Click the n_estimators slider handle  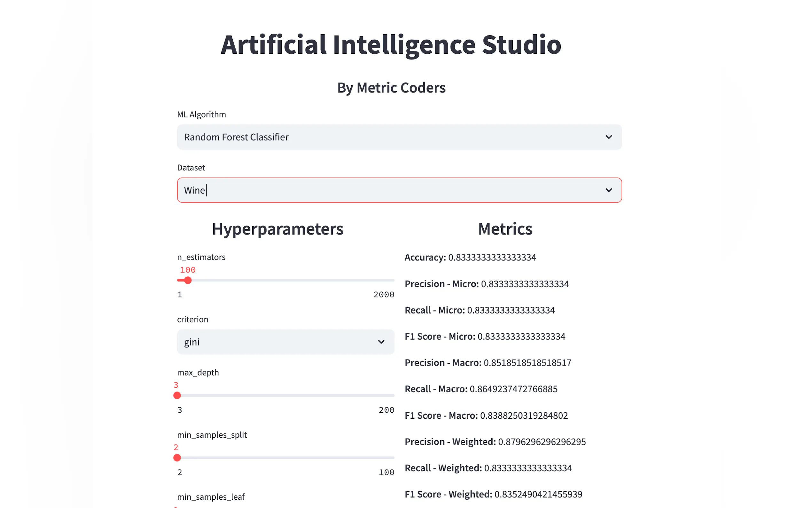click(188, 280)
